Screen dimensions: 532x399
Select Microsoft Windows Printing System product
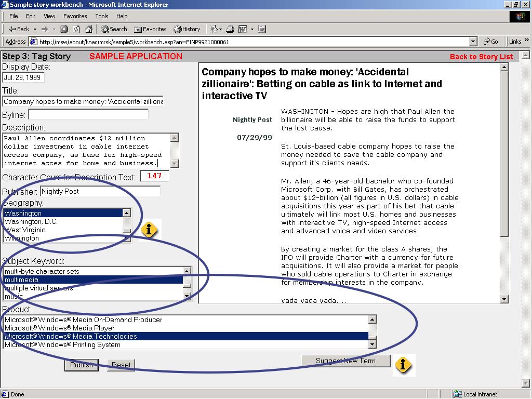tap(186, 345)
